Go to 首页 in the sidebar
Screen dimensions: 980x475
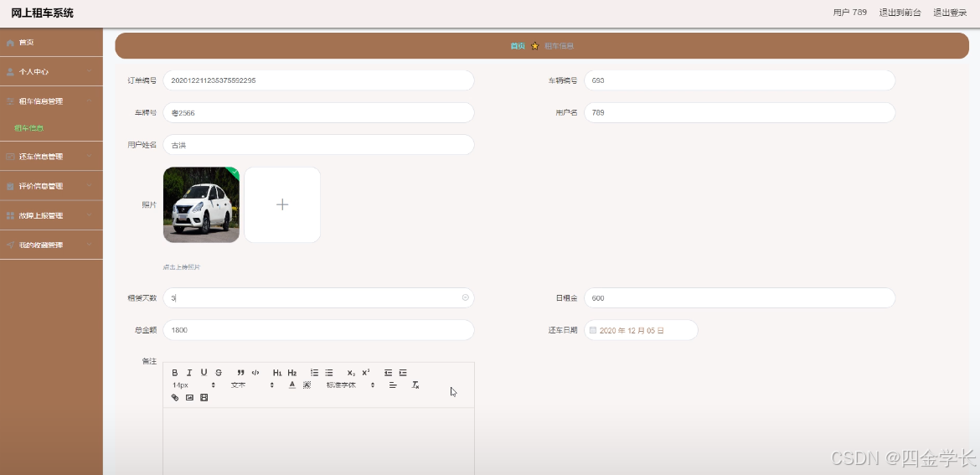[x=51, y=43]
